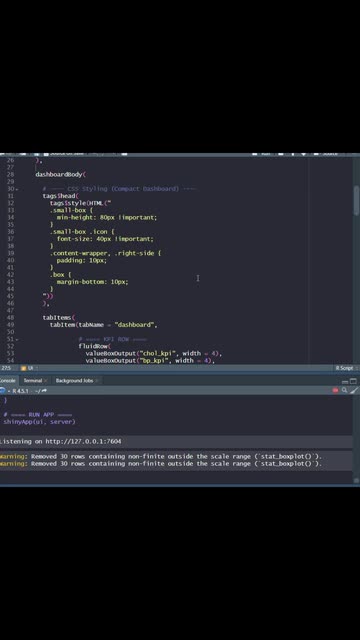Screen dimensions: 360x640
Task: View current working directory arrow icon
Action: point(44,391)
